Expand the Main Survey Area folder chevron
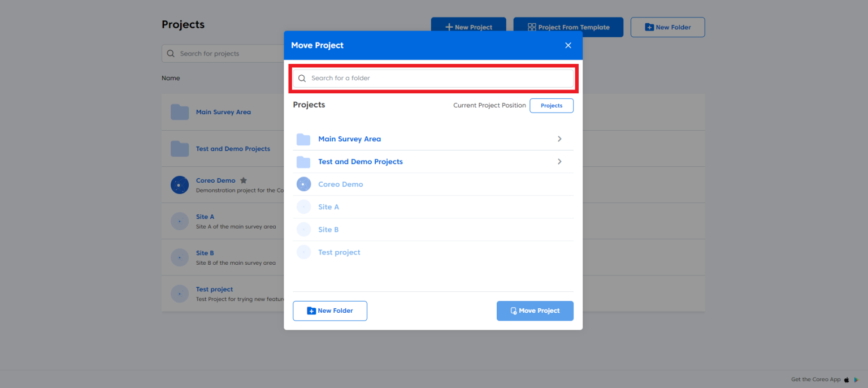This screenshot has height=388, width=868. 559,139
